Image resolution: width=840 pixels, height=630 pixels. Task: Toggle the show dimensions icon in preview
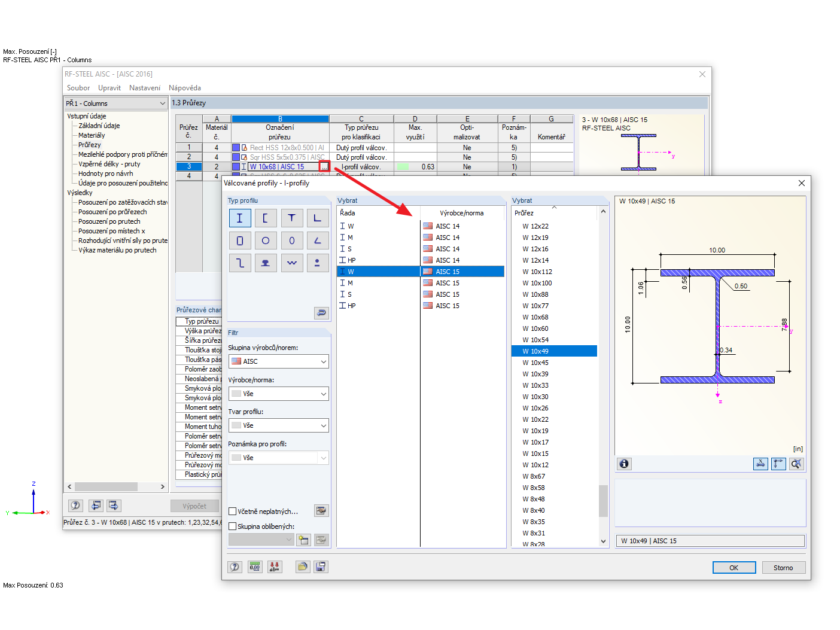pyautogui.click(x=760, y=464)
